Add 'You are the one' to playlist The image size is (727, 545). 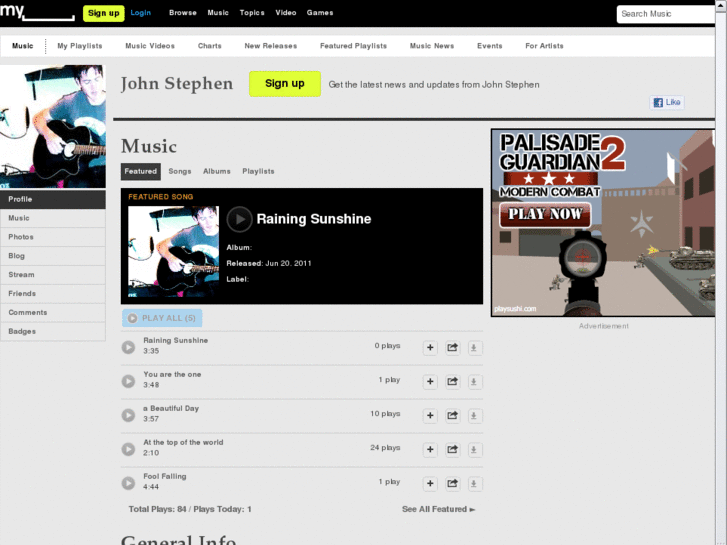(x=430, y=382)
